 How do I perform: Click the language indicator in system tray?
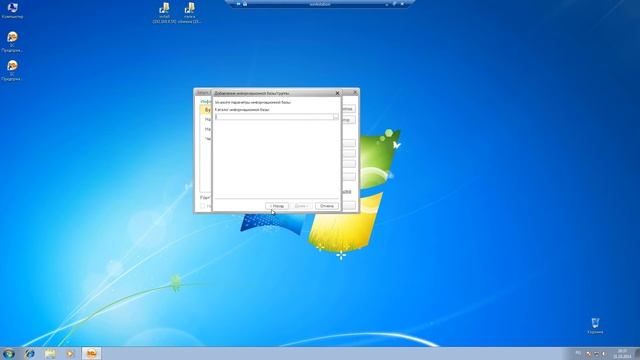pyautogui.click(x=578, y=353)
